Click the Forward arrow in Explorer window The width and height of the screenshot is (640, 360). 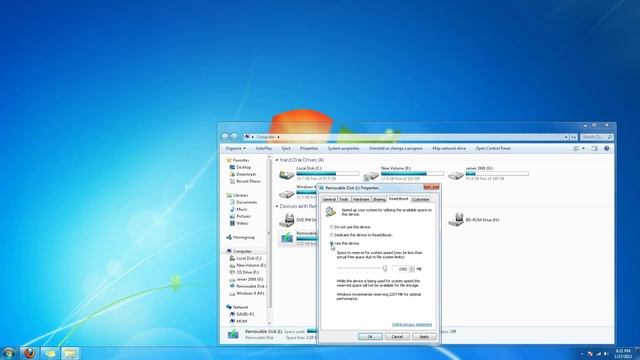pyautogui.click(x=234, y=137)
